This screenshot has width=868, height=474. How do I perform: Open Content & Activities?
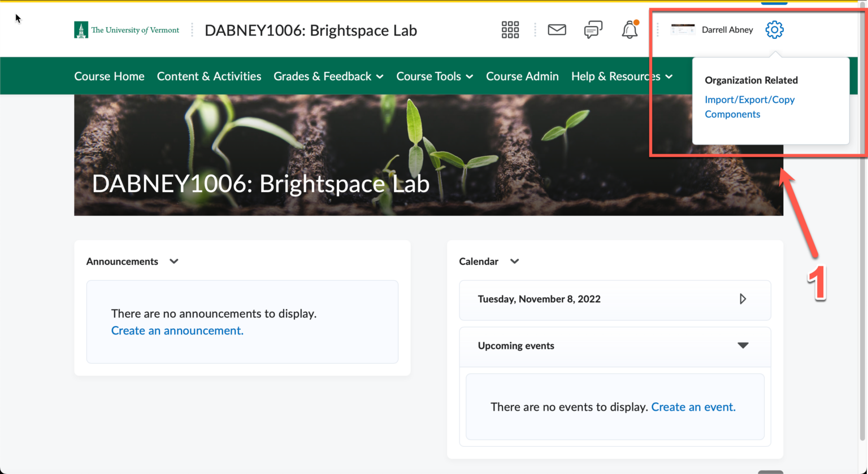point(209,76)
